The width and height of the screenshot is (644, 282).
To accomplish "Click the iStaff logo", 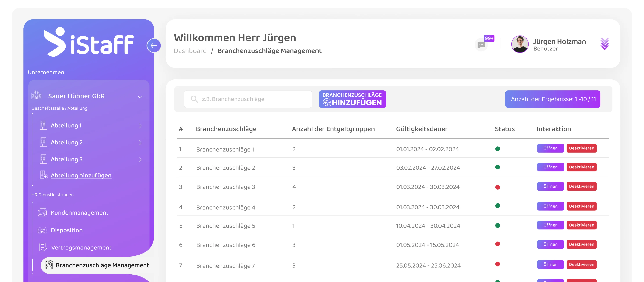I will [x=89, y=42].
